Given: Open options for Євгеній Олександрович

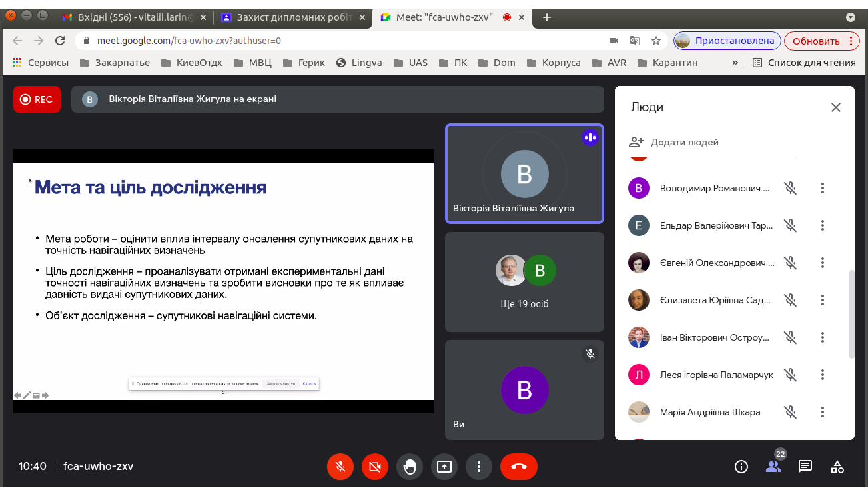Looking at the screenshot, I should pyautogui.click(x=823, y=263).
